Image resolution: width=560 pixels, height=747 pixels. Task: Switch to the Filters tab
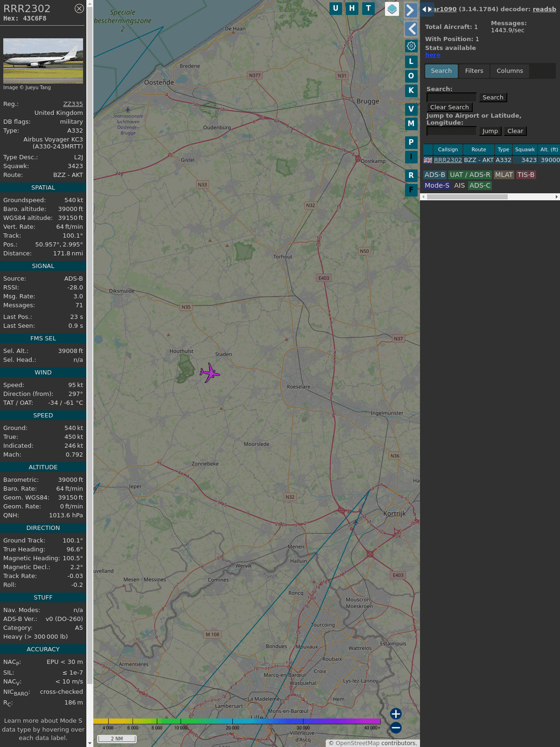[474, 71]
